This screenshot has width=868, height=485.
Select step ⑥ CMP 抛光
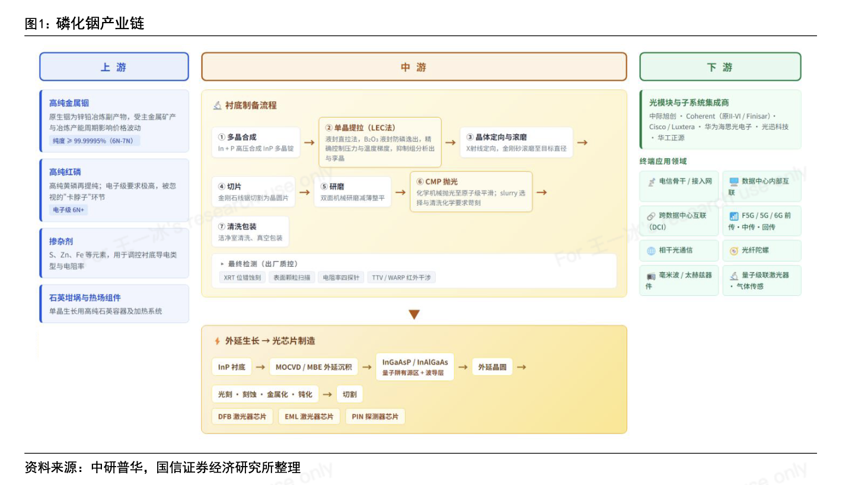coord(471,192)
